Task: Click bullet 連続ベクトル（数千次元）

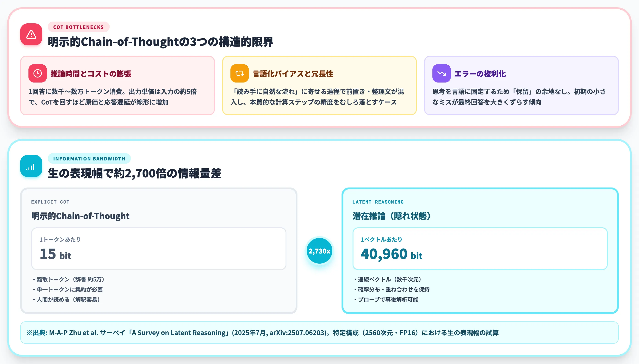Action: [x=387, y=279]
